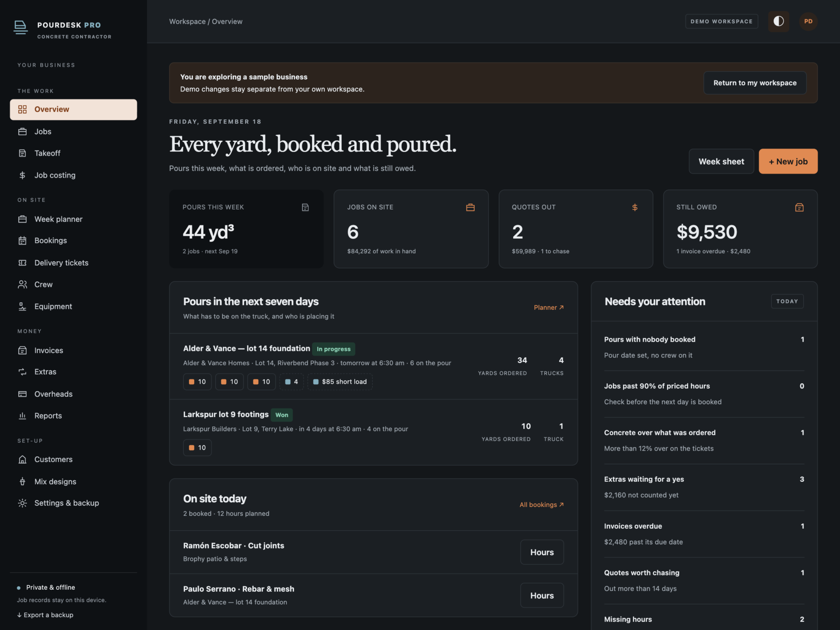Viewport: 840px width, 630px height.
Task: Open the Week sheet
Action: coord(721,161)
